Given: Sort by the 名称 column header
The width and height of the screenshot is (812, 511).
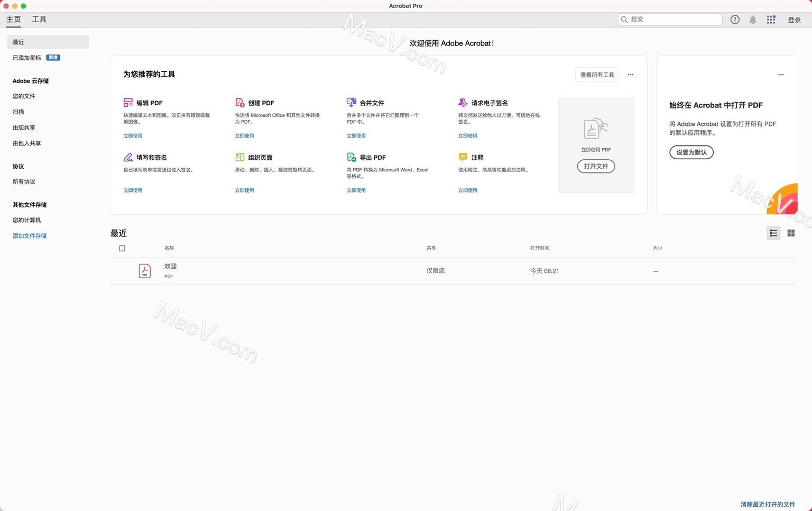Looking at the screenshot, I should click(x=169, y=248).
